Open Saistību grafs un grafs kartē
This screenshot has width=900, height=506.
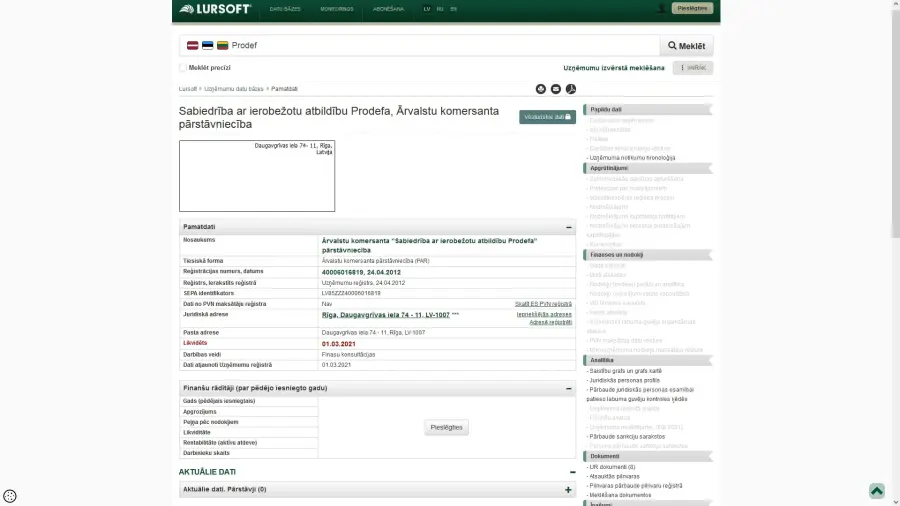coord(625,371)
